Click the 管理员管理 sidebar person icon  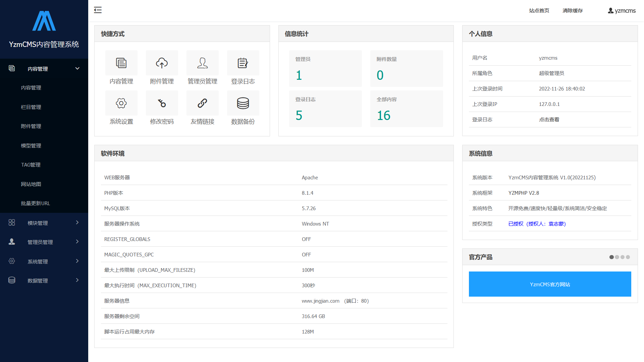point(12,242)
